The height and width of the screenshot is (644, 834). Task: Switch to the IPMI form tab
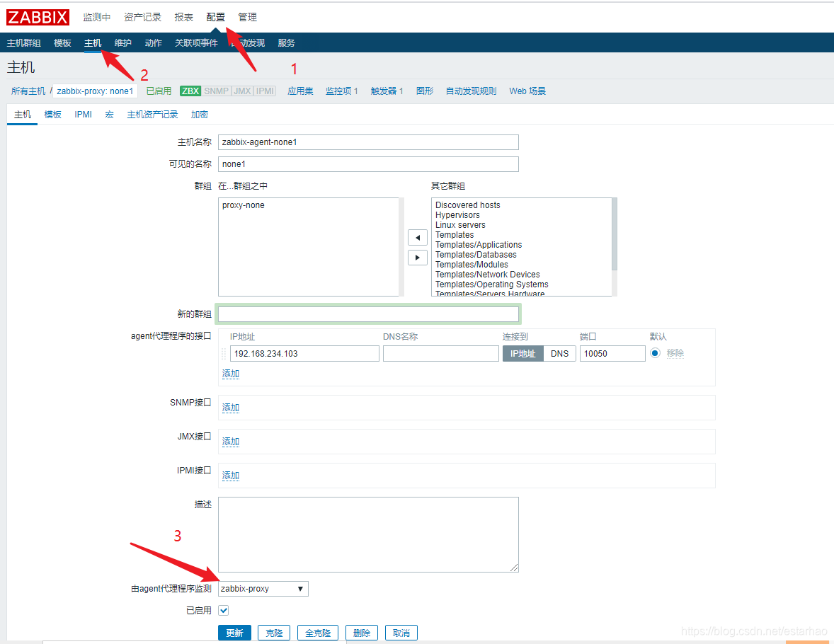coord(83,115)
